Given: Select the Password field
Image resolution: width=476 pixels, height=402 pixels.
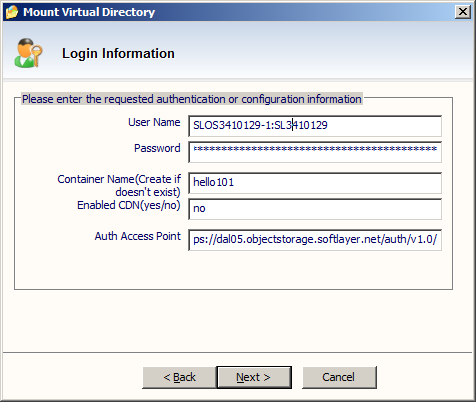Looking at the screenshot, I should pos(315,152).
